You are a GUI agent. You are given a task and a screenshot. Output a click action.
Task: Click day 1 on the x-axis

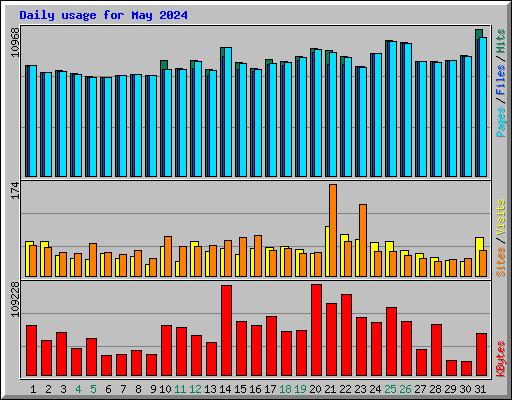pos(33,389)
